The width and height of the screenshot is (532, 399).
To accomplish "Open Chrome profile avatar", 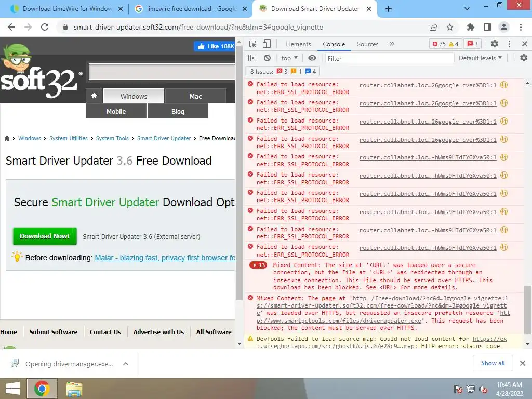I will [x=504, y=27].
